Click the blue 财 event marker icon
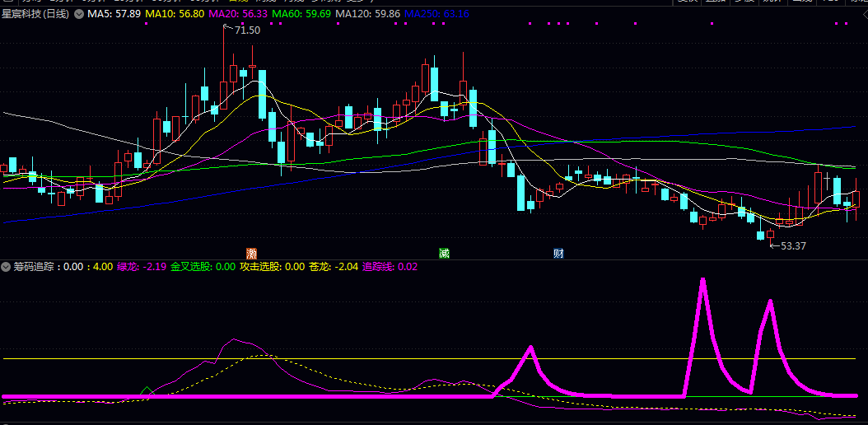This screenshot has width=868, height=425. [558, 252]
